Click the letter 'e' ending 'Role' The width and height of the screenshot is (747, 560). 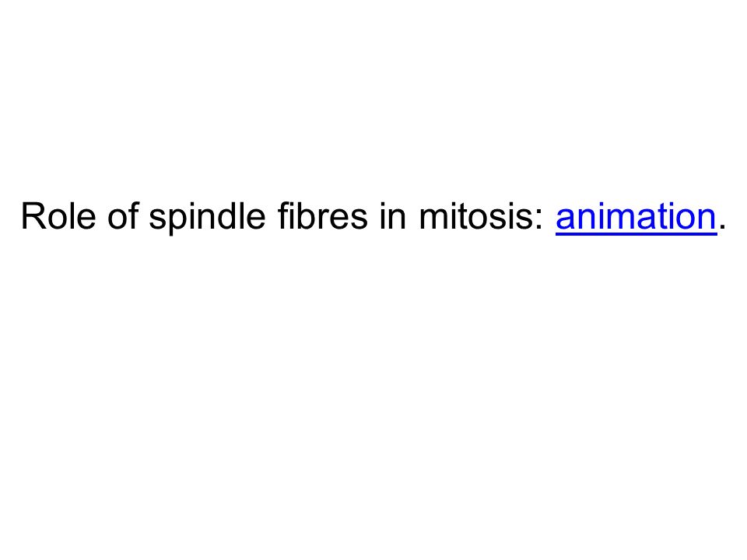86,220
